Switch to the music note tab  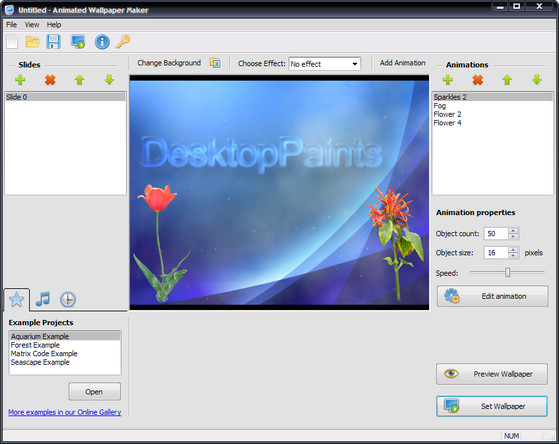(43, 299)
